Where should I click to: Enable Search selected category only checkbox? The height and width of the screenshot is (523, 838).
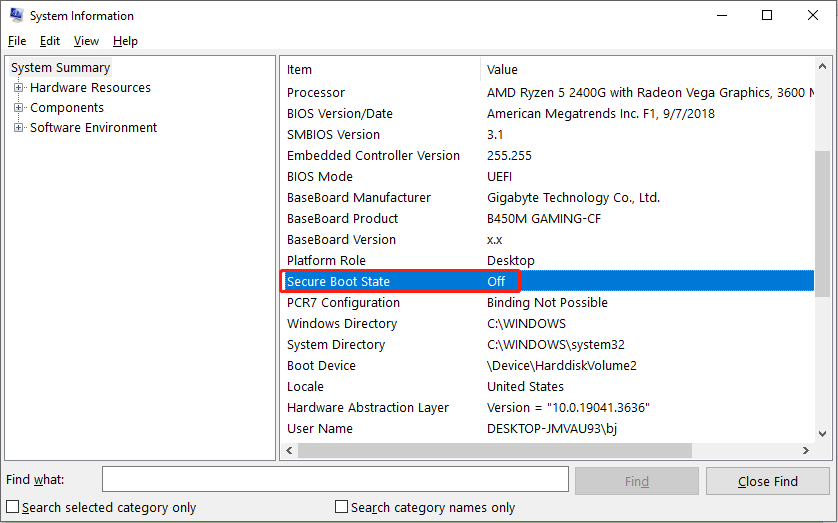pos(13,507)
